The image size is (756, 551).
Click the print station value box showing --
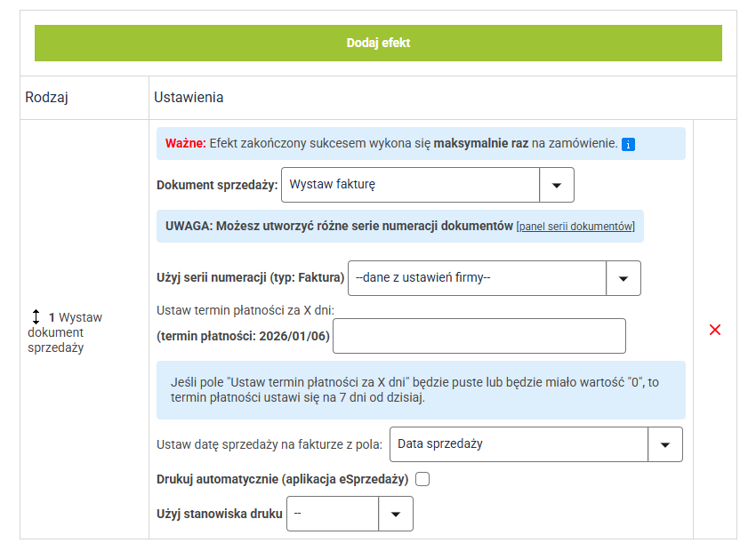(333, 514)
